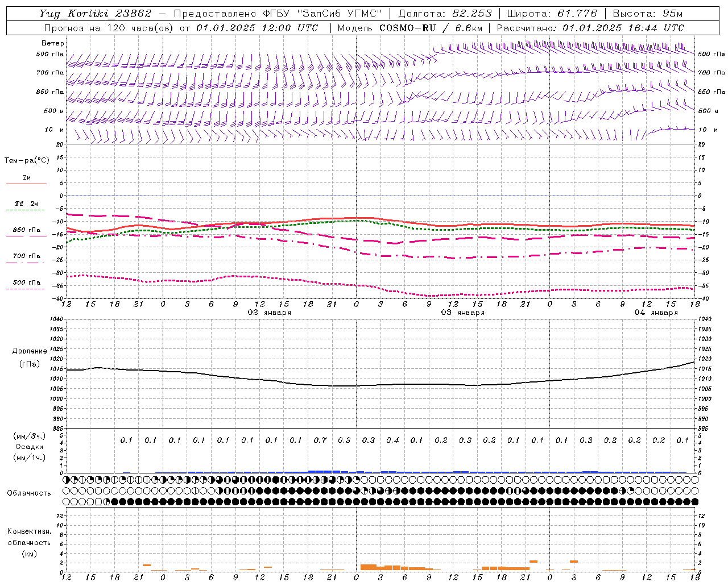
Task: Click the Облачность cloudiness label
Action: click(29, 493)
